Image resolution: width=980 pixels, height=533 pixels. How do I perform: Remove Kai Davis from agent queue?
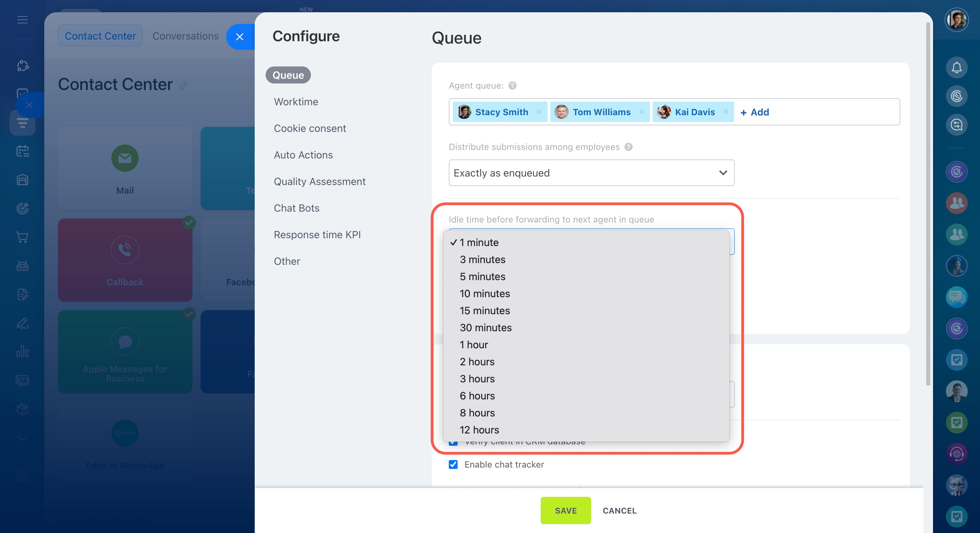[726, 112]
